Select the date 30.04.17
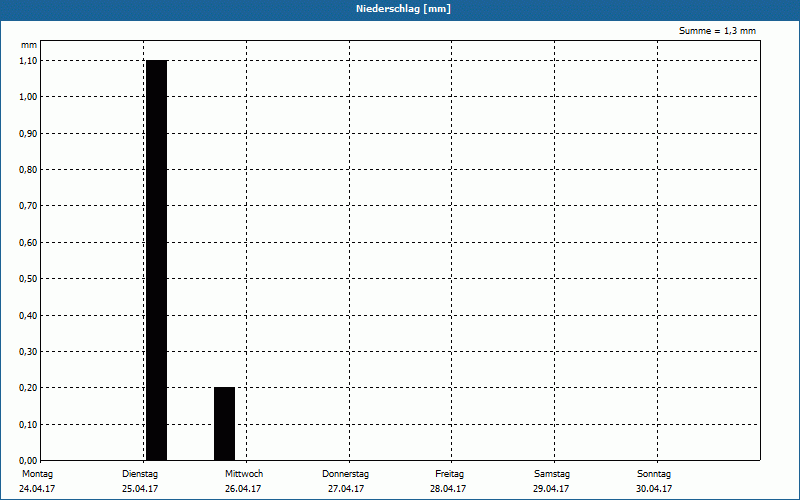This screenshot has height=500, width=800. point(654,489)
